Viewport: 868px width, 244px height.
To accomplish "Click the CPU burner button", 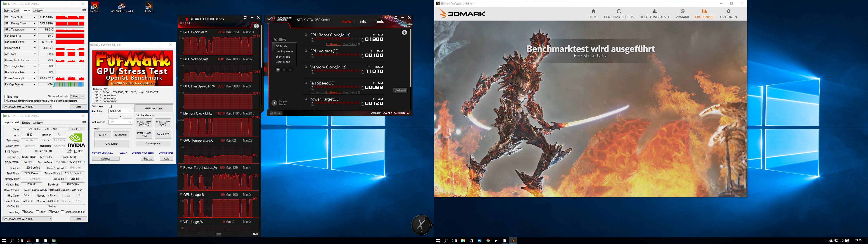I will pyautogui.click(x=112, y=143).
